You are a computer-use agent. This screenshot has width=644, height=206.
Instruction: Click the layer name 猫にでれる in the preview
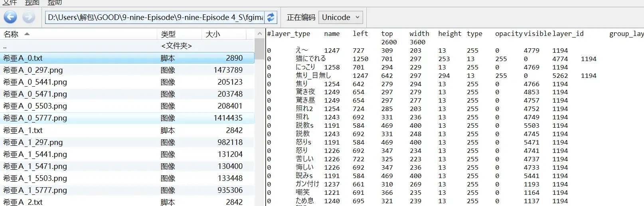point(310,59)
